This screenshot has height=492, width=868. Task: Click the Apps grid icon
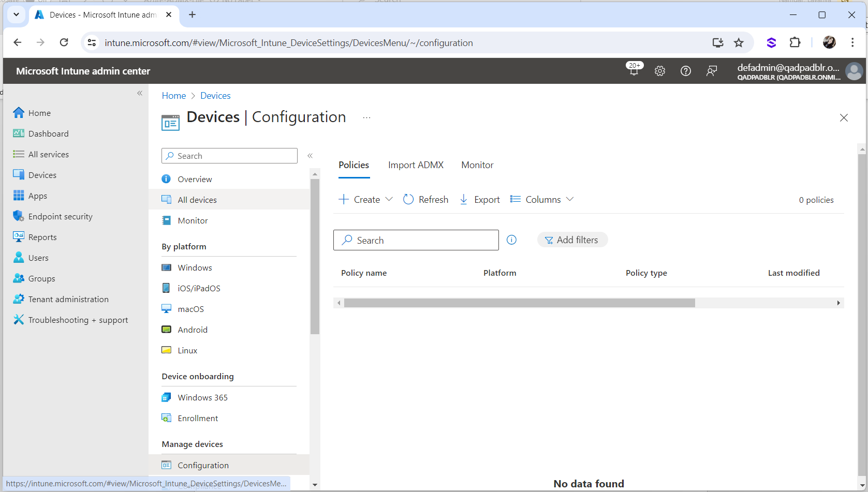tap(19, 196)
